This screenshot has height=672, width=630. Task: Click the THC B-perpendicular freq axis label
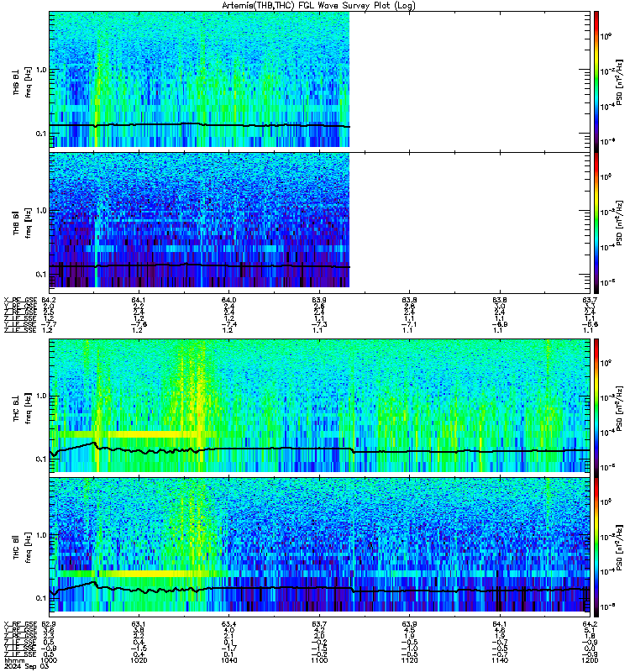click(x=29, y=408)
